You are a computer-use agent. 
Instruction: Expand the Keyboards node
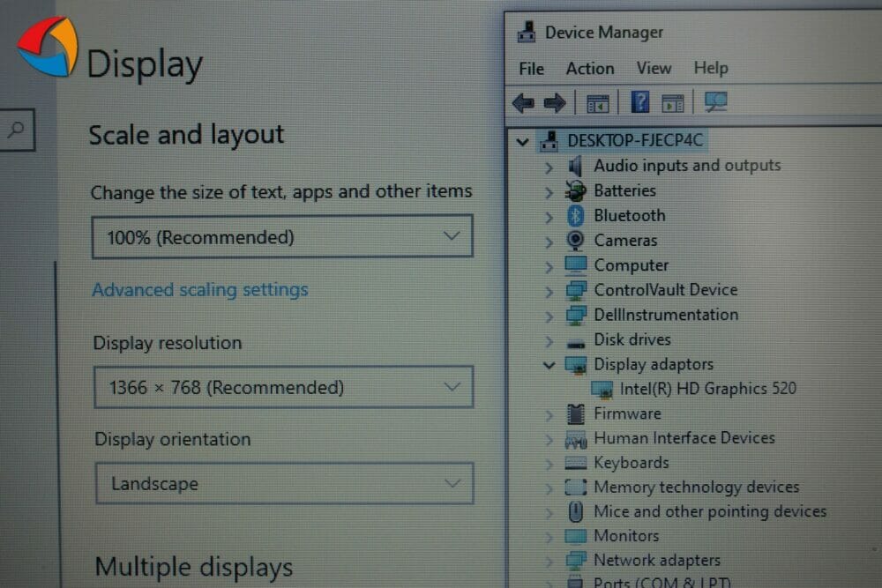coord(549,464)
